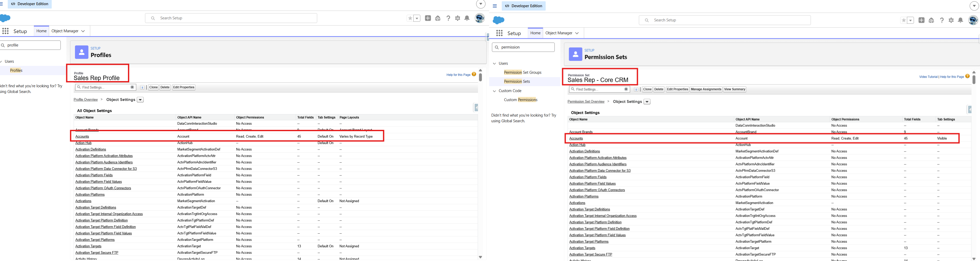Clear the Find Settings box on Sales Rep - Core CRM
Image resolution: width=980 pixels, height=261 pixels.
(x=626, y=89)
